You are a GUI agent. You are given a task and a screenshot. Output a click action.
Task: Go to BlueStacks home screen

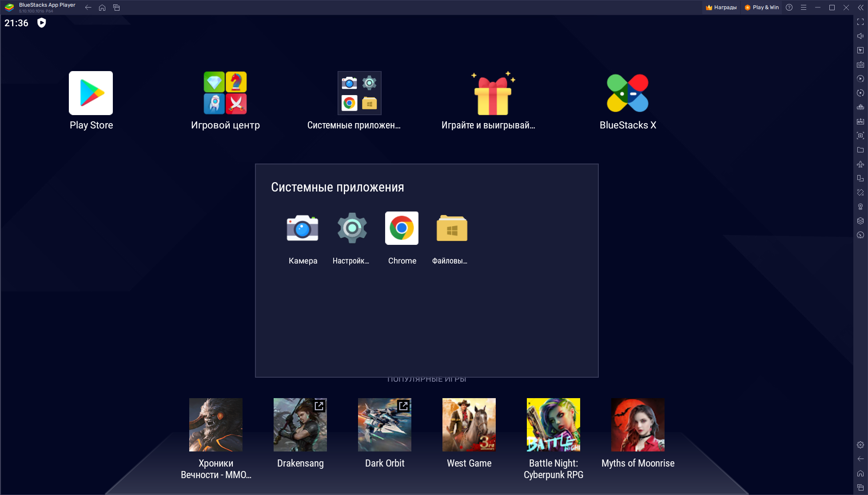point(102,7)
